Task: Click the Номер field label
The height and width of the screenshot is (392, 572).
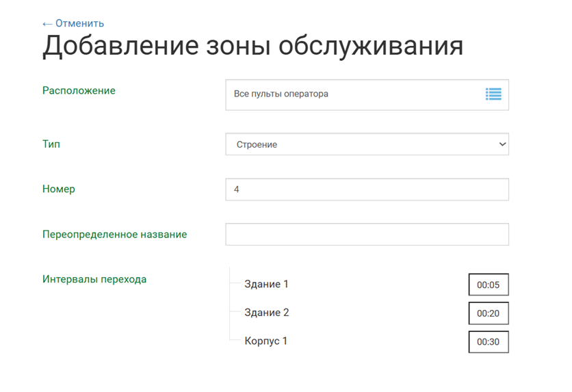Action: 59,189
